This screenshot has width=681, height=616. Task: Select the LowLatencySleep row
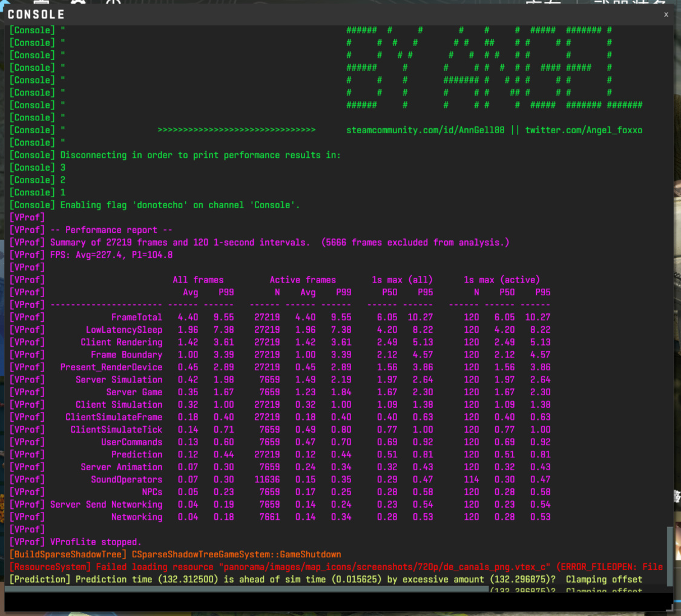pos(280,330)
